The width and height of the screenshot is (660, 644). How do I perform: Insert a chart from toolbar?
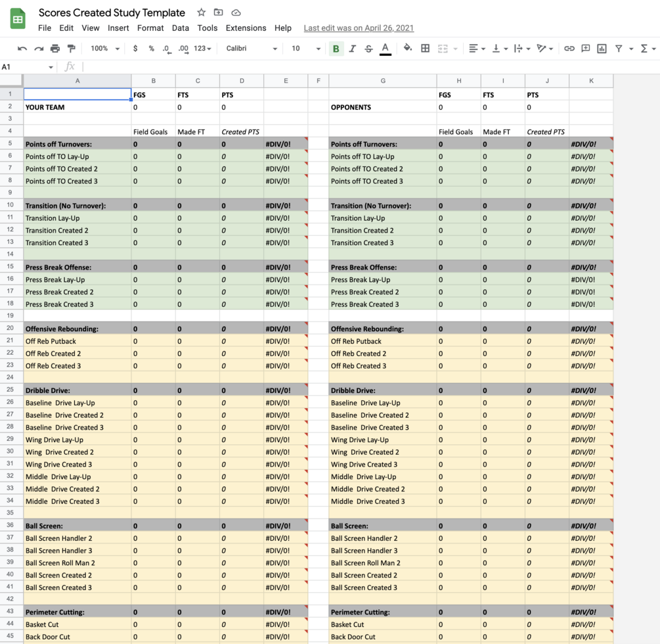click(x=602, y=49)
